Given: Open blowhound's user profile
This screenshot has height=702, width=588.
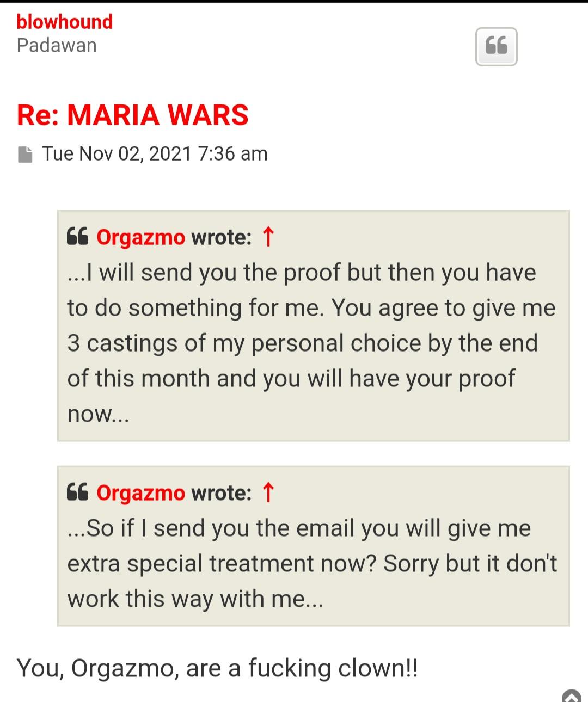Looking at the screenshot, I should (x=65, y=22).
